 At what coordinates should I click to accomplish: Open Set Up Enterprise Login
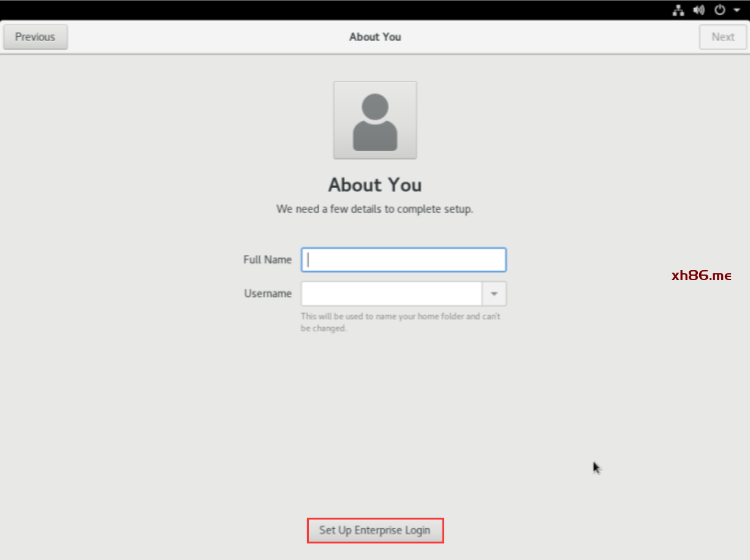[375, 530]
